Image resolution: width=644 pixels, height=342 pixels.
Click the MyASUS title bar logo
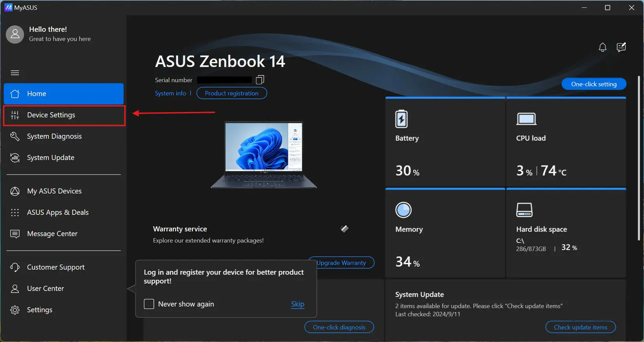8,7
